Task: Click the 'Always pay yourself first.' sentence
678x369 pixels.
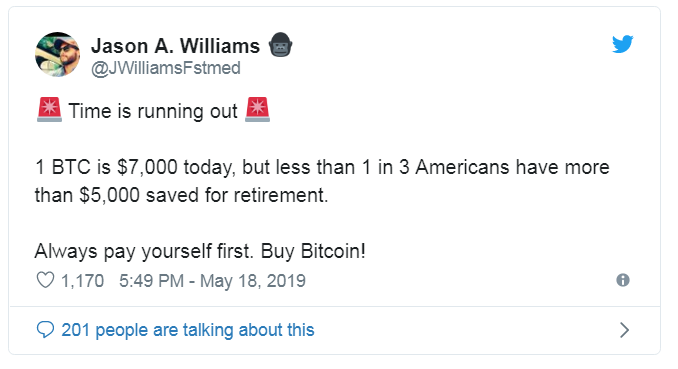Action: pos(144,251)
